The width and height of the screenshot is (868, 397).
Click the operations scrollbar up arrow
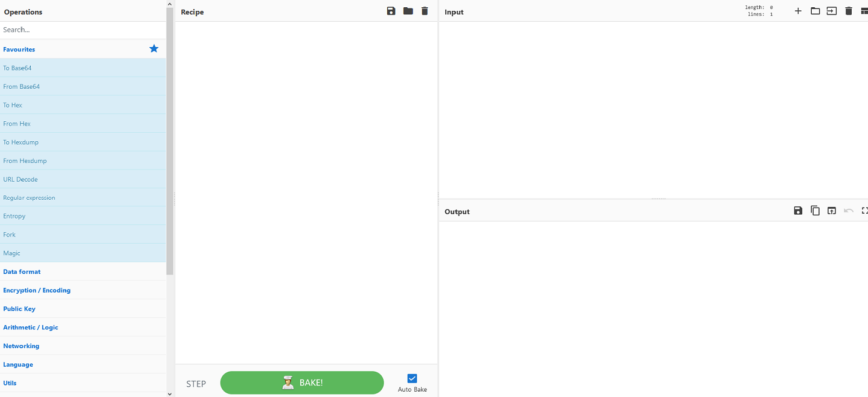click(170, 4)
